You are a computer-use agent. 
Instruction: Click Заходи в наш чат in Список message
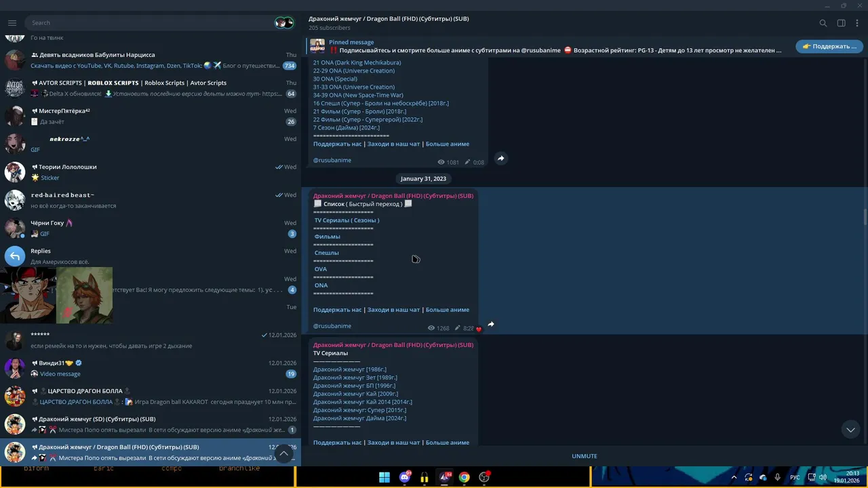[x=393, y=310]
